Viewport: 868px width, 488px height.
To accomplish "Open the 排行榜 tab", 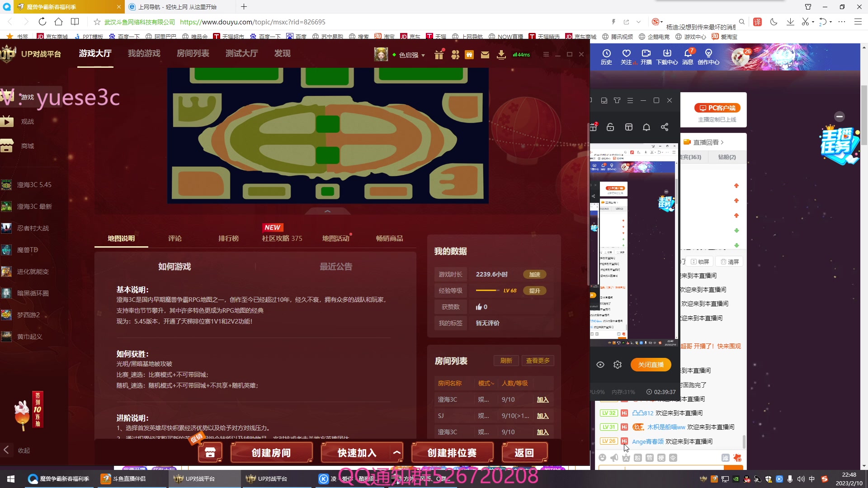I will pos(228,238).
